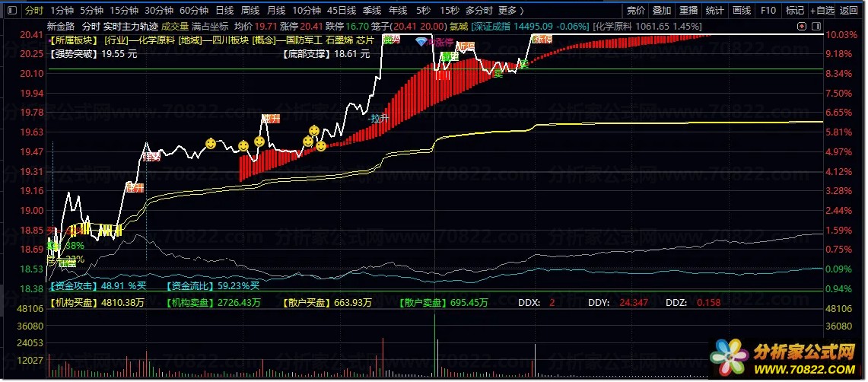Open the 30分钟 chart tab

(159, 10)
